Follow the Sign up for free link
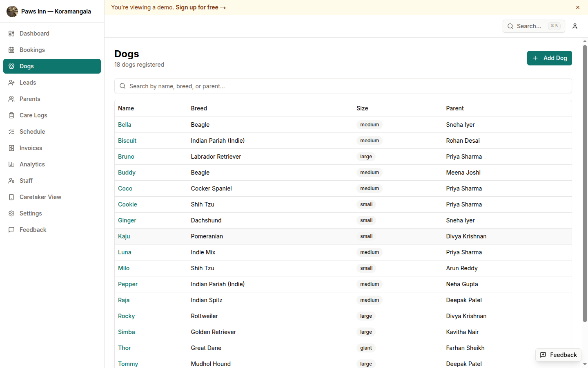Screen dimensions: 588x368 click(200, 7)
